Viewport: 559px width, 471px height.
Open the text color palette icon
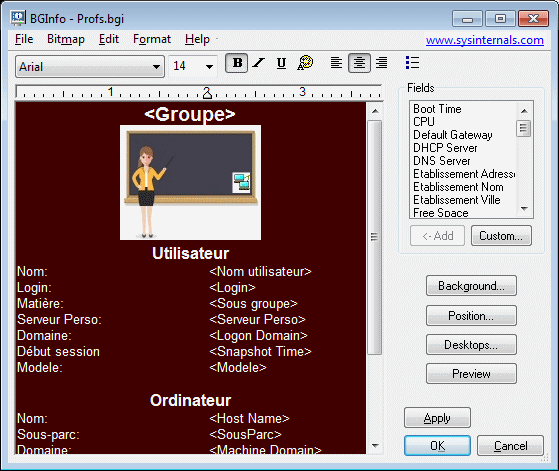click(x=305, y=63)
